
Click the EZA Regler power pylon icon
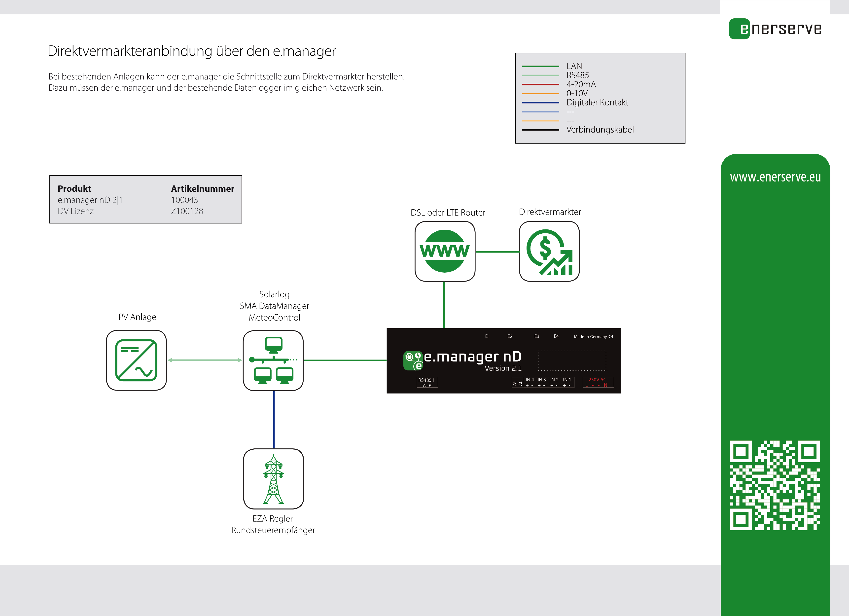[x=274, y=479]
